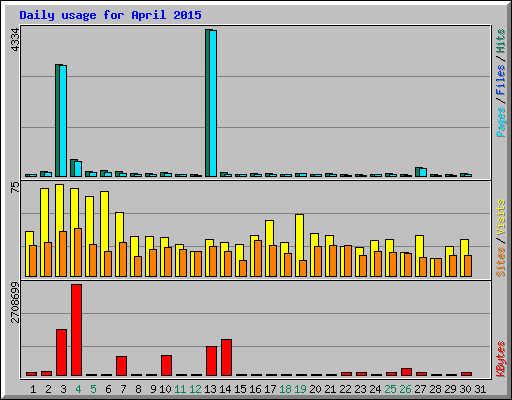Image resolution: width=512 pixels, height=400 pixels.
Task: Click the cyan Pages legend label
Action: 500,122
